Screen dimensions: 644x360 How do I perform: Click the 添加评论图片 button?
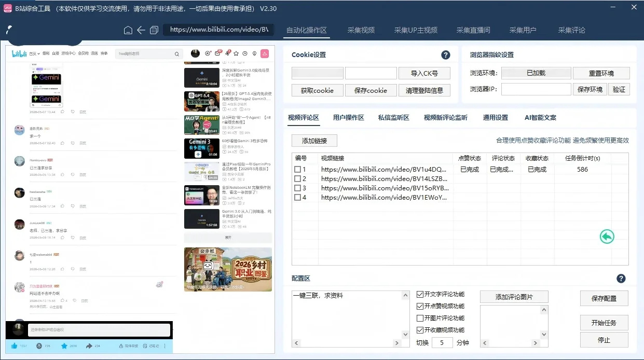pyautogui.click(x=514, y=297)
